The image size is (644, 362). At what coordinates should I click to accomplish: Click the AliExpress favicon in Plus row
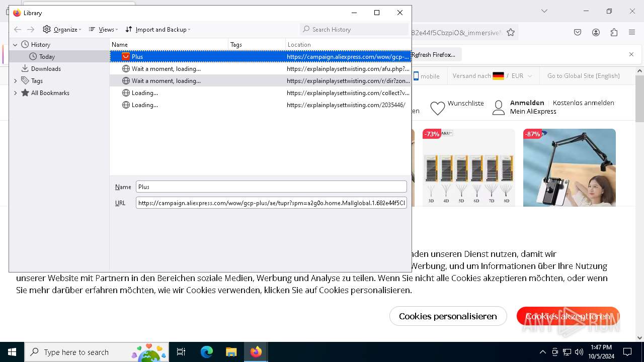pos(126,57)
